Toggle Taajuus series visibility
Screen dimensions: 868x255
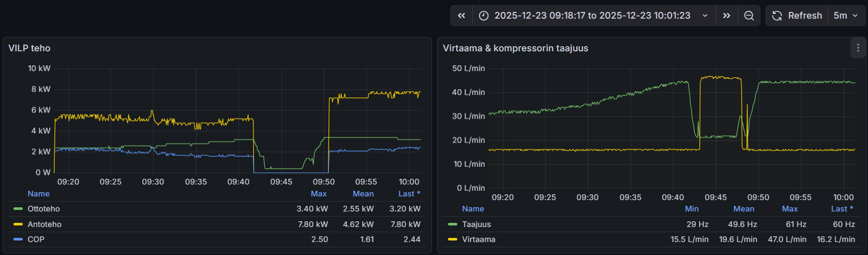(476, 224)
